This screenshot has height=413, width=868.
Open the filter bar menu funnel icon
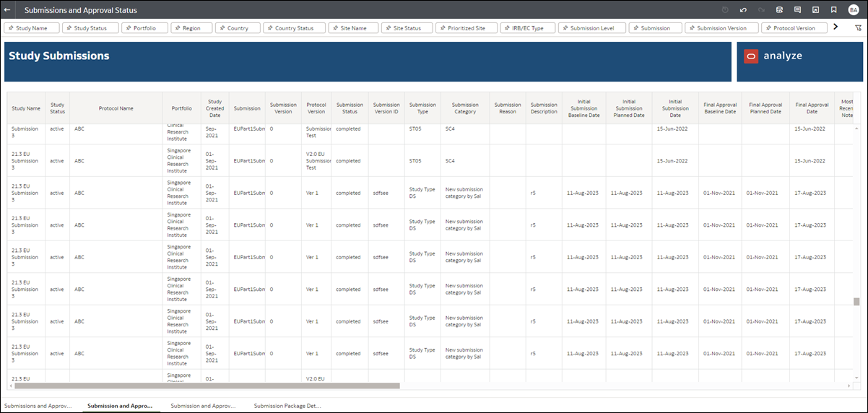(858, 28)
